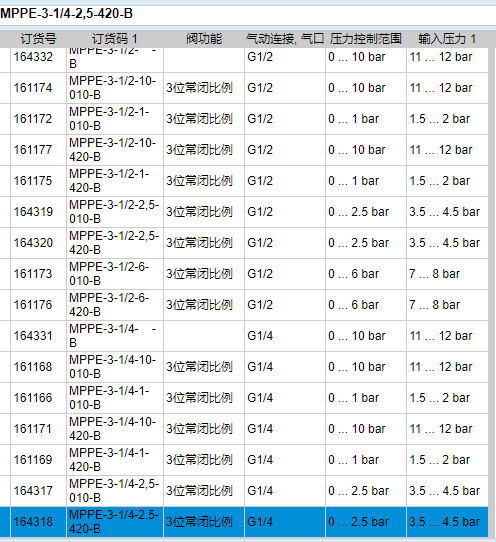This screenshot has width=496, height=542.
Task: Click order code MPPE-3-1/4-10-420-B
Action: coord(113,429)
